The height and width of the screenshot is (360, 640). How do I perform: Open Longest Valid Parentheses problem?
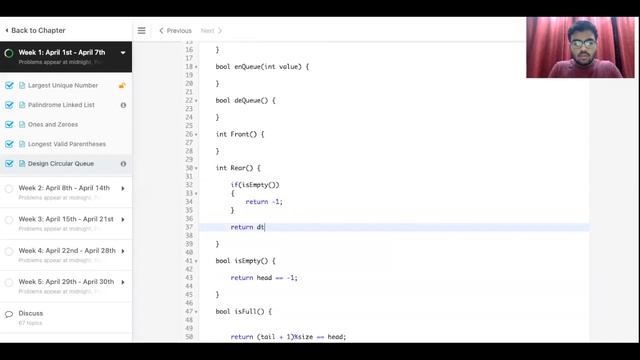click(x=67, y=144)
